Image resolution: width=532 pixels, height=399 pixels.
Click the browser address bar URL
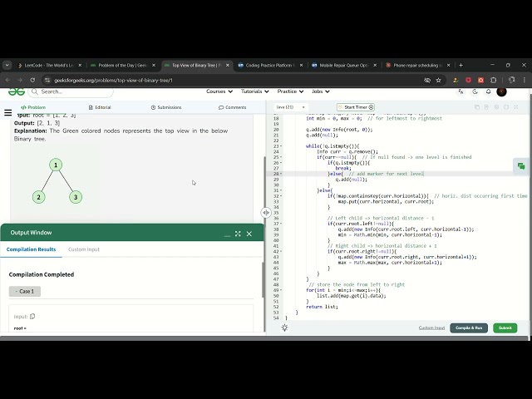pyautogui.click(x=113, y=81)
